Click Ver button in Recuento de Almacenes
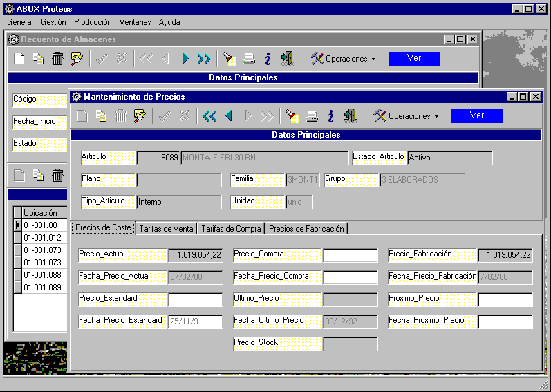This screenshot has height=392, width=551. [414, 59]
